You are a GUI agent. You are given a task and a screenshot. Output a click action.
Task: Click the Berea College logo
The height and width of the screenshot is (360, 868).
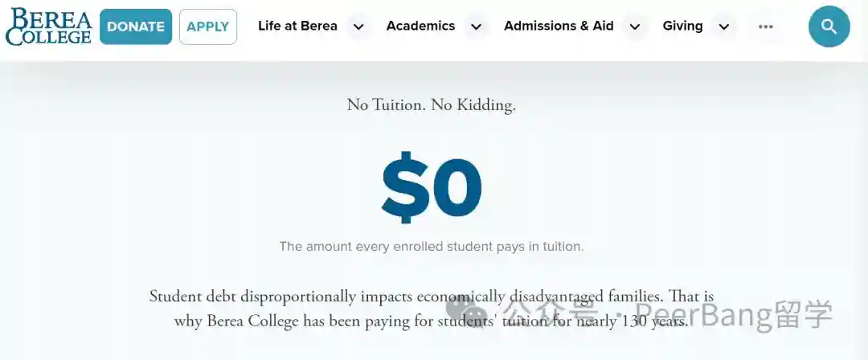point(48,27)
